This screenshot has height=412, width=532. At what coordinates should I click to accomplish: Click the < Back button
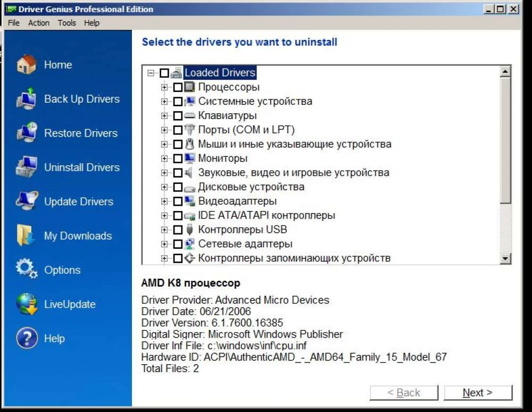coord(404,393)
